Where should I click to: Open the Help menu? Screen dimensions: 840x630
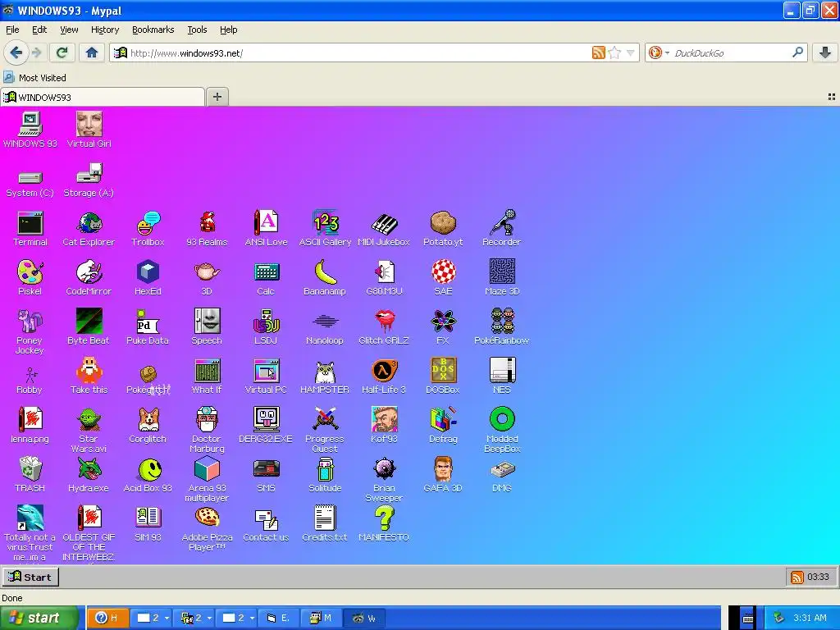[229, 30]
